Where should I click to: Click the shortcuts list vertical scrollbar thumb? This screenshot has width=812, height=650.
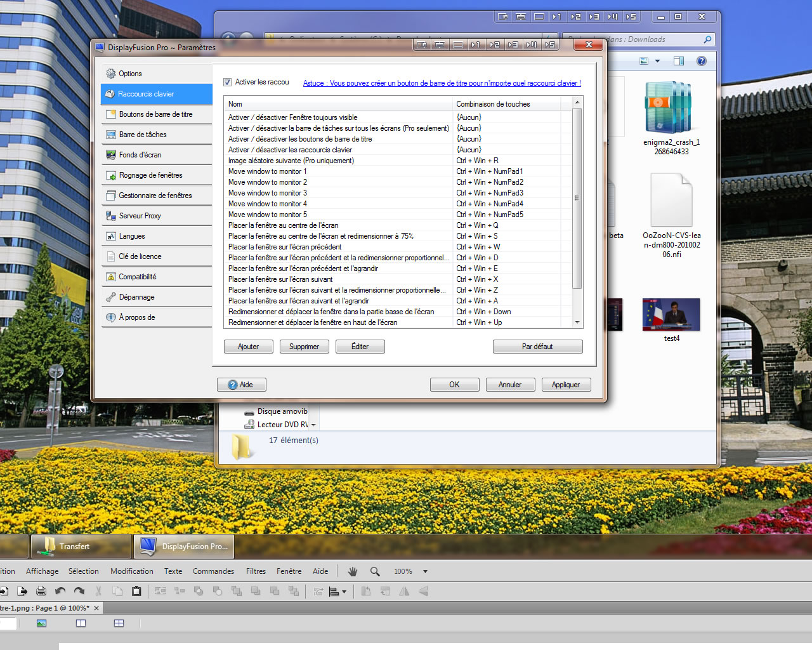(577, 198)
